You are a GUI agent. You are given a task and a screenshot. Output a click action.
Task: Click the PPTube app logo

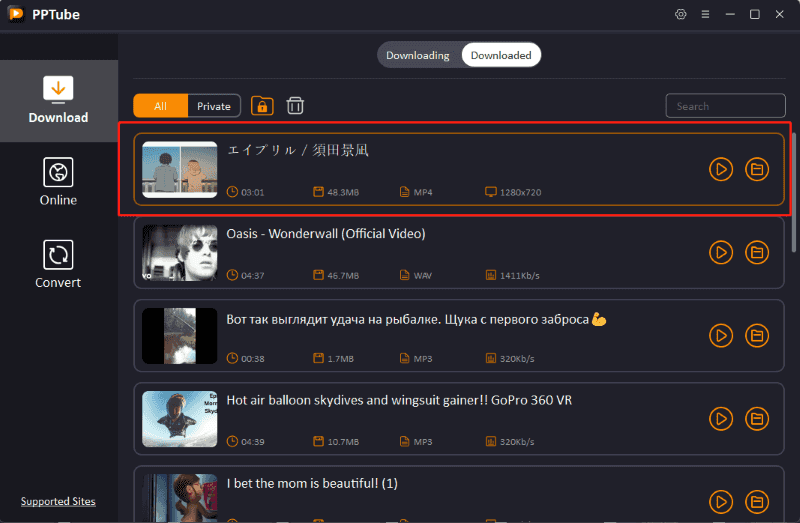[x=16, y=14]
